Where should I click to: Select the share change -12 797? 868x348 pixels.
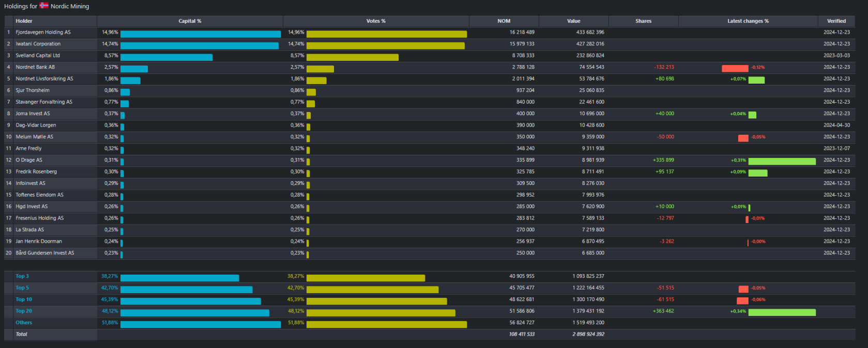click(x=665, y=218)
